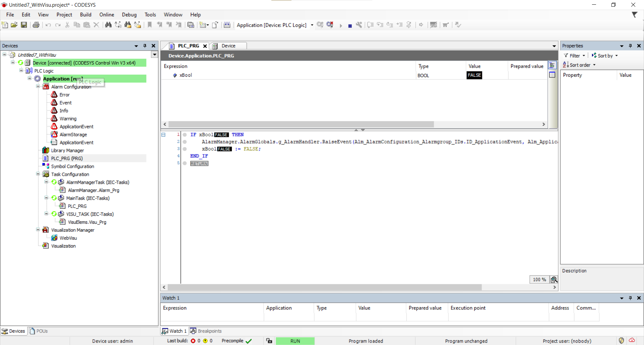Image resolution: width=644 pixels, height=345 pixels.
Task: Click the Run to Cursor icon
Action: pos(399,25)
